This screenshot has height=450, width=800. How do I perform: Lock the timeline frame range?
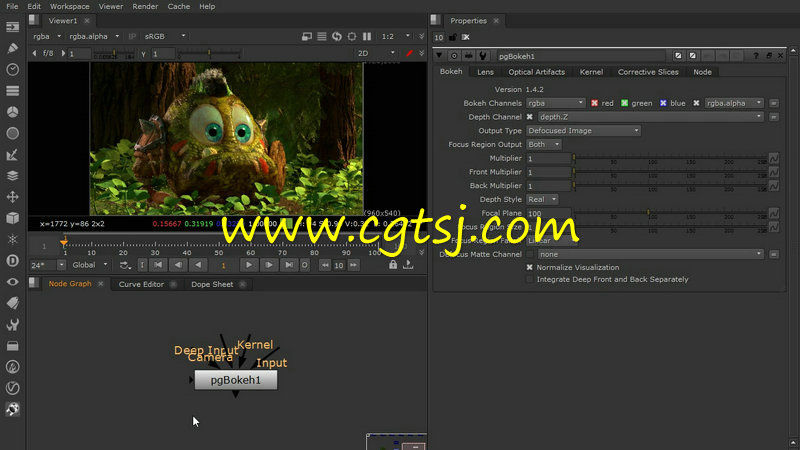pyautogui.click(x=392, y=265)
